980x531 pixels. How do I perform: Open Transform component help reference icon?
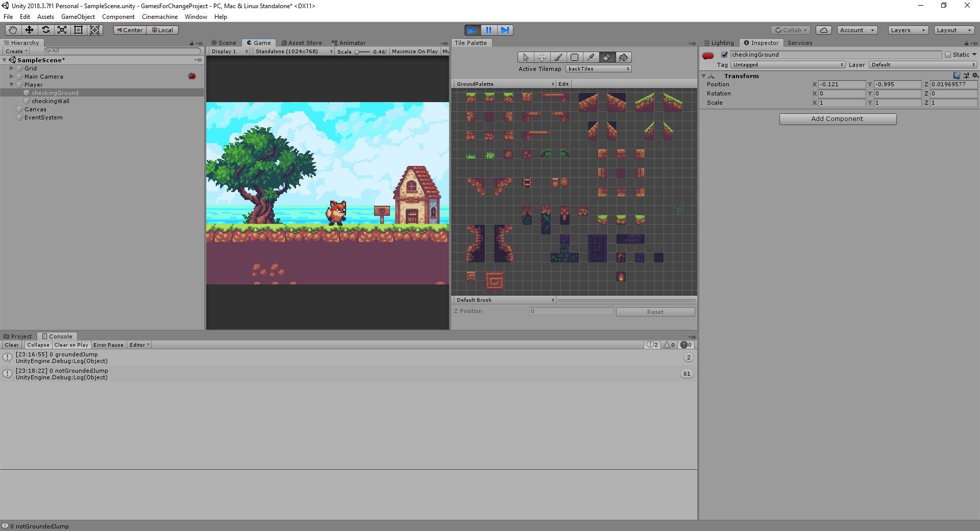tap(957, 76)
